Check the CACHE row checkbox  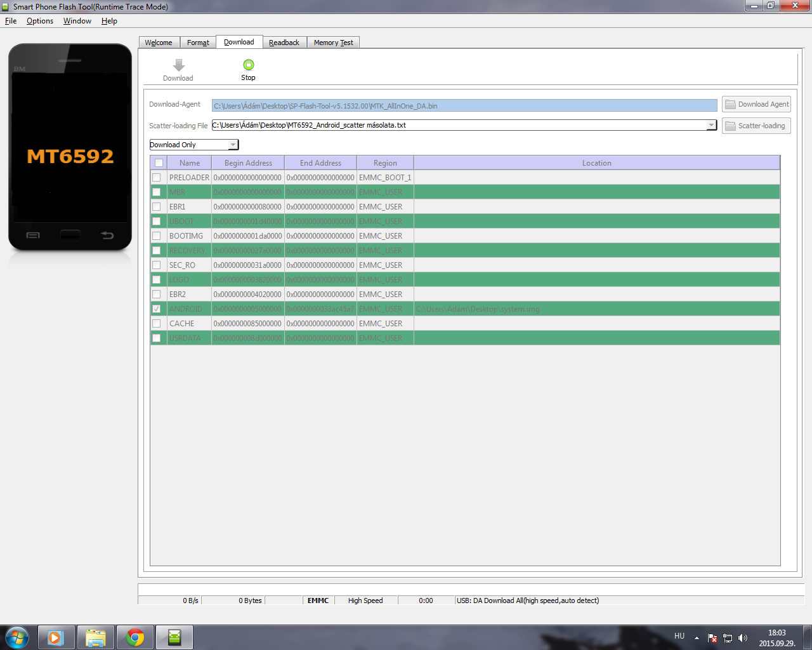point(157,324)
